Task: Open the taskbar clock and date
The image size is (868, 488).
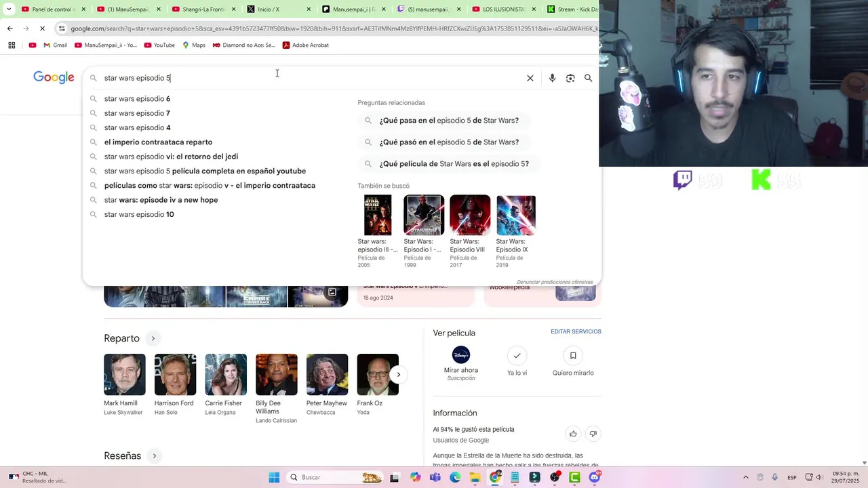Action: (x=846, y=477)
